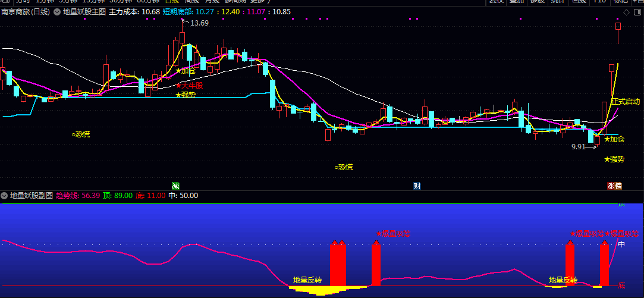The image size is (644, 298).
Task: Click the ★强势 label below the 9.91 low
Action: point(614,159)
